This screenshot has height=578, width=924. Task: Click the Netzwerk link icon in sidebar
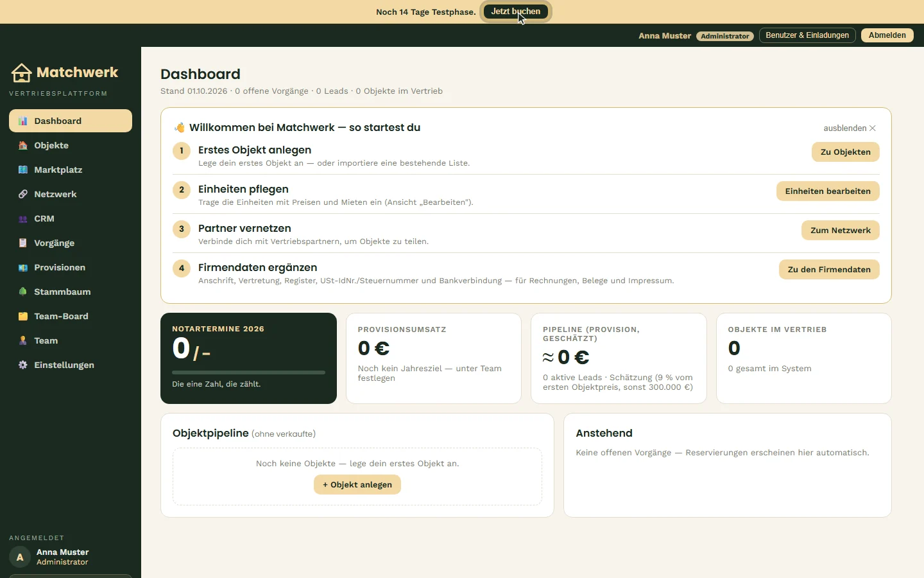pos(23,194)
